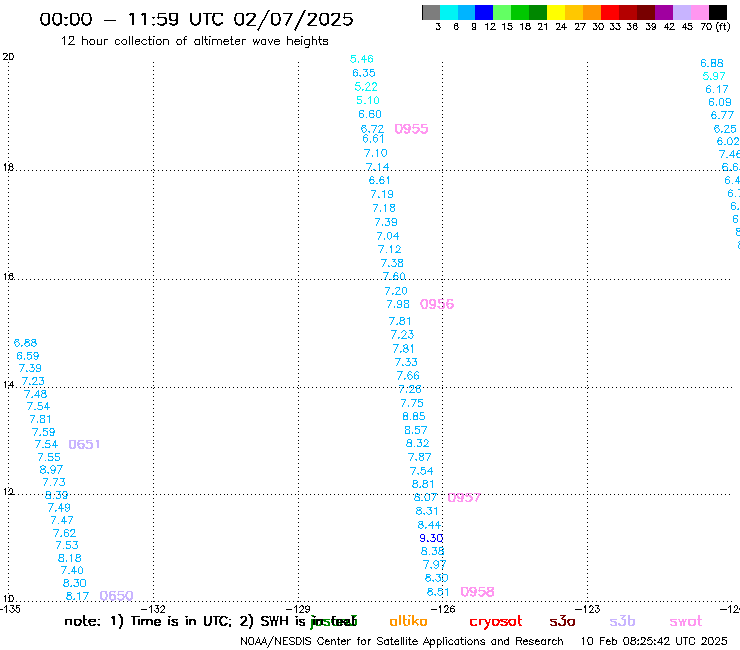Viewport: 740px width, 650px height.
Task: Click the cyan swatch in the color scale
Action: 449,13
